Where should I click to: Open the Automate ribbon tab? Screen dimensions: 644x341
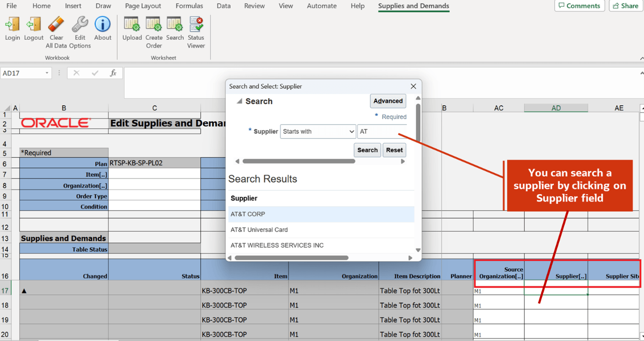coord(322,6)
